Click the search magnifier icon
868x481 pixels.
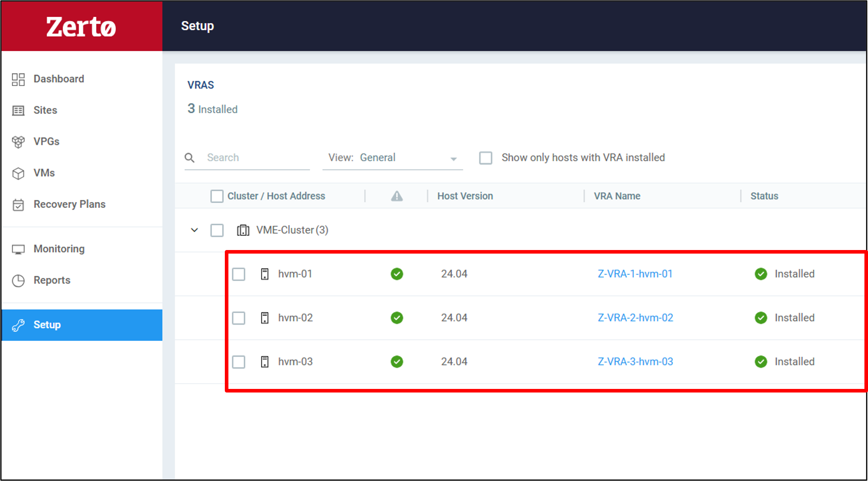[190, 158]
